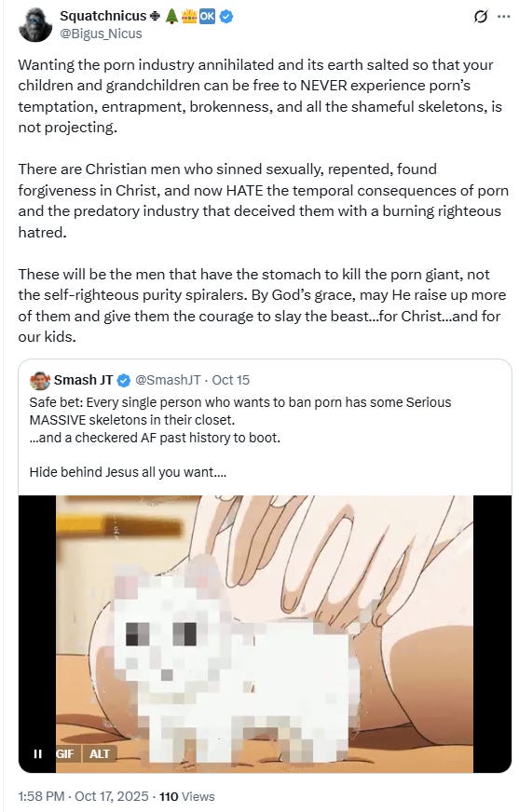
Task: Click the Smash JT verified checkmark
Action: 124,381
